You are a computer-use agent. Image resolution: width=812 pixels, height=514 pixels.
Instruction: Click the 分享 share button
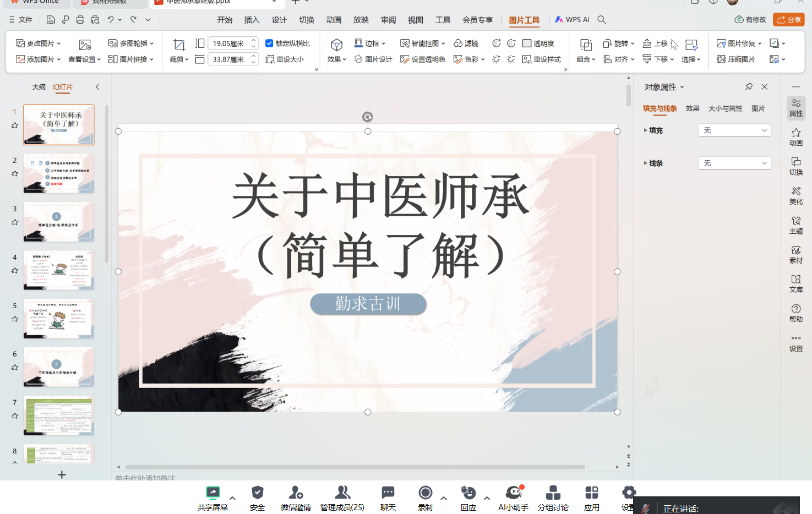pos(788,20)
